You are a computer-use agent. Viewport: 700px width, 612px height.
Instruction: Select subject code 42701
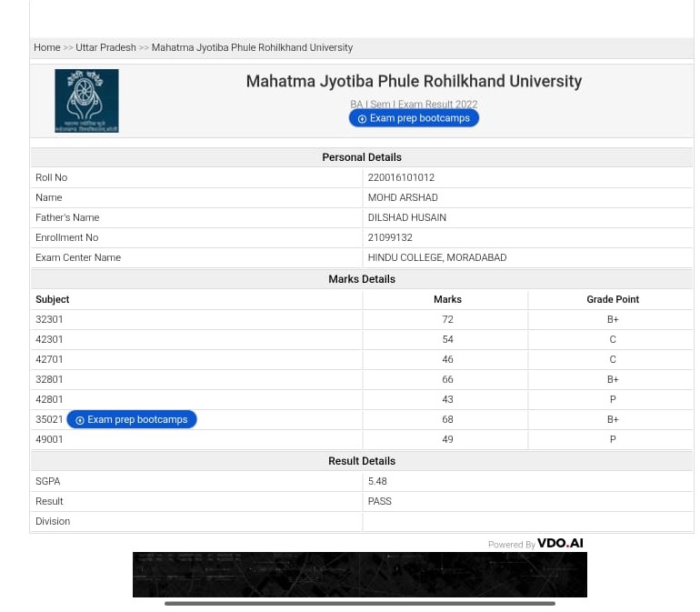49,359
